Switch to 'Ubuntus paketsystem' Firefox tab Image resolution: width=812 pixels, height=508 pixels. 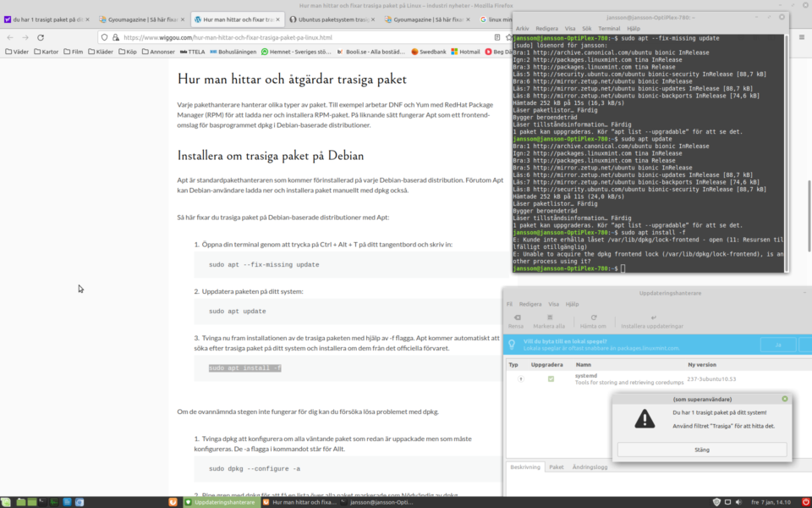coord(332,19)
